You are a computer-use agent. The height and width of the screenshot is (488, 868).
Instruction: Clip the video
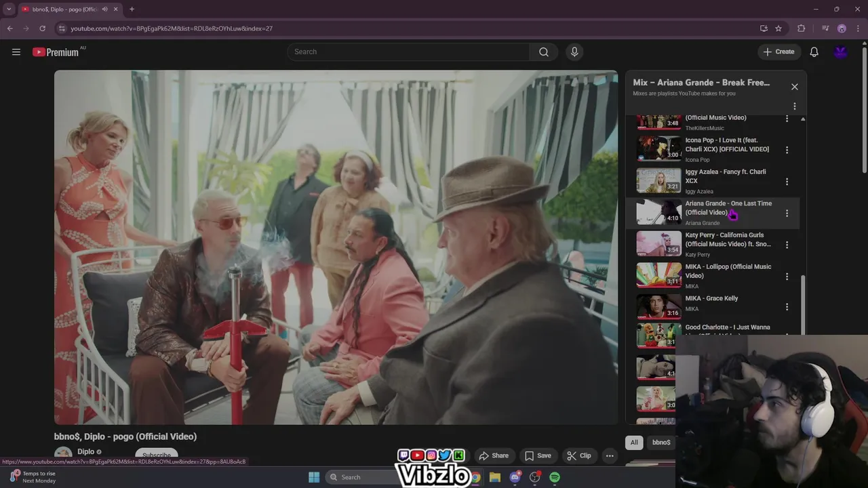(x=579, y=455)
